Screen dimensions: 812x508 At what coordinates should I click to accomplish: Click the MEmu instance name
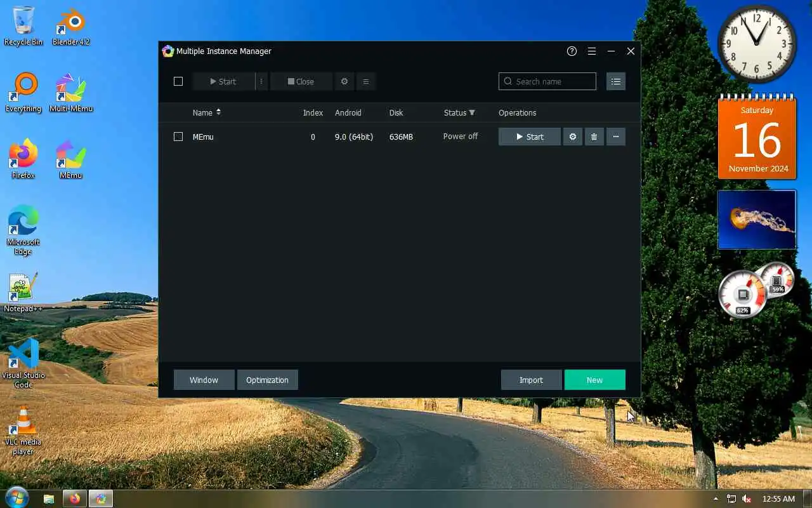click(203, 137)
